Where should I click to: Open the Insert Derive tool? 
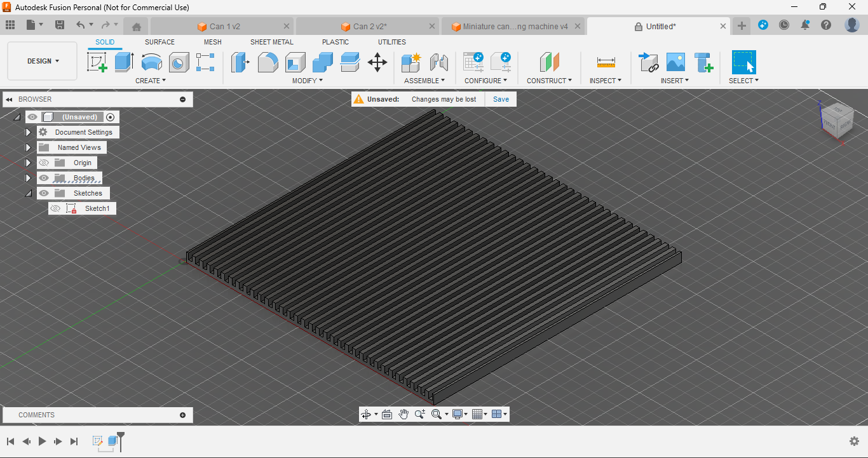click(x=648, y=62)
